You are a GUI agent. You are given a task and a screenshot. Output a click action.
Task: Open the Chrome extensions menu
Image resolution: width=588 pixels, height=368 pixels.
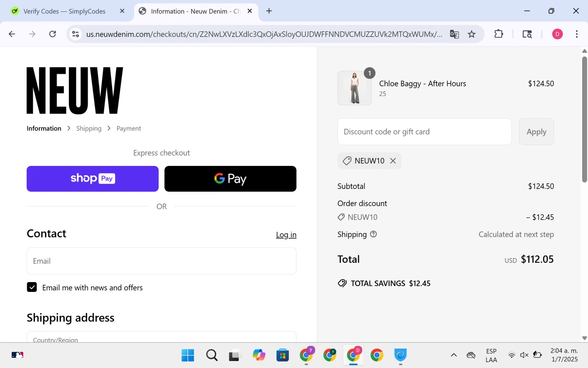[499, 34]
